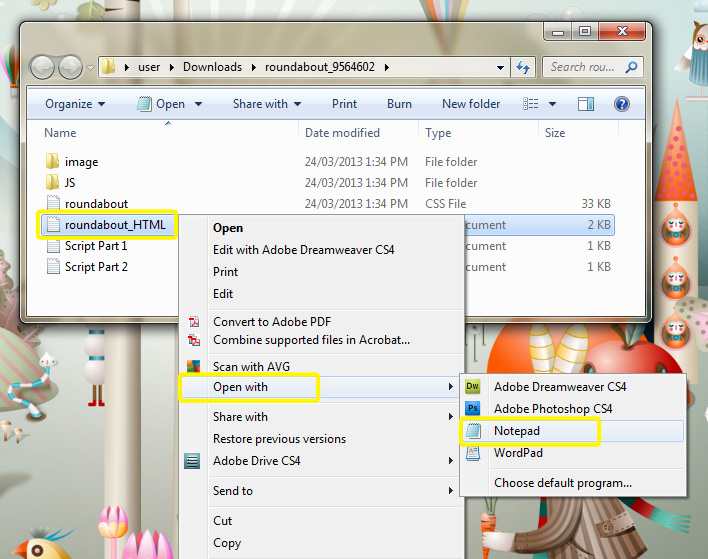
Task: Click the New folder button
Action: pyautogui.click(x=471, y=104)
